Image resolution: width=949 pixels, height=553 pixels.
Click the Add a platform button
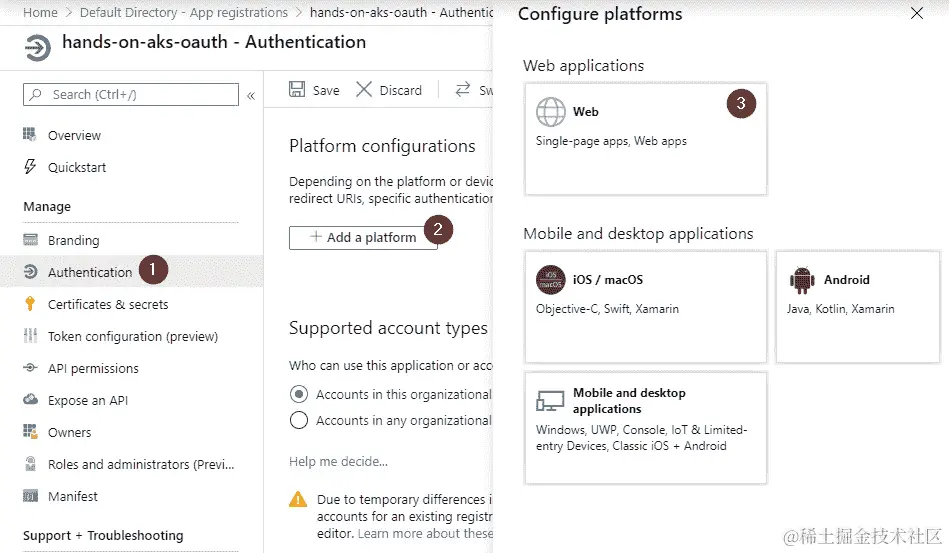tap(362, 237)
